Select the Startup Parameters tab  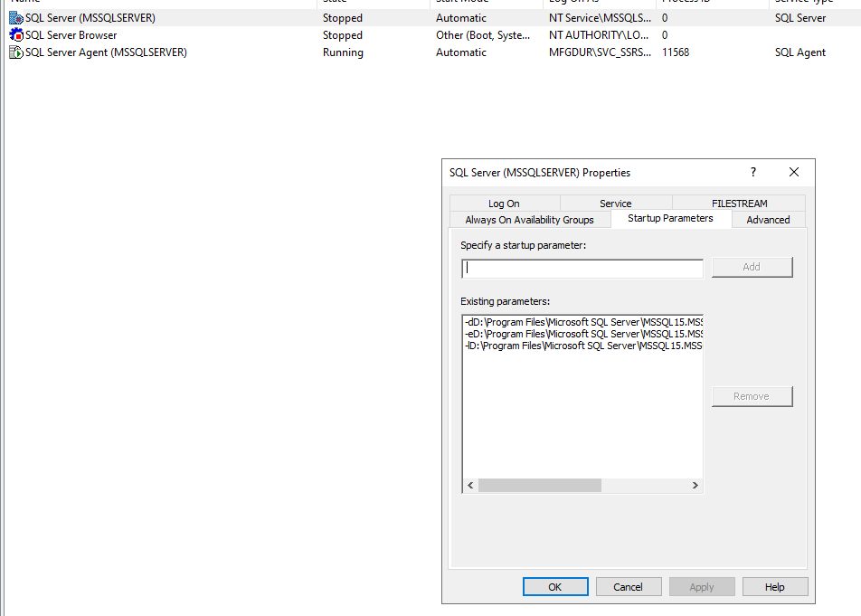click(670, 219)
